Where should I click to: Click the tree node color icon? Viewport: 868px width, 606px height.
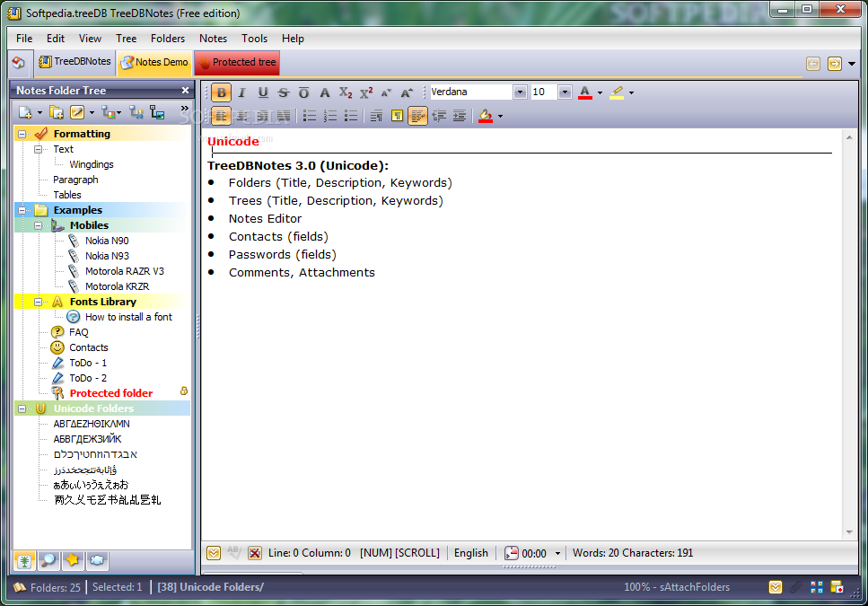point(109,113)
